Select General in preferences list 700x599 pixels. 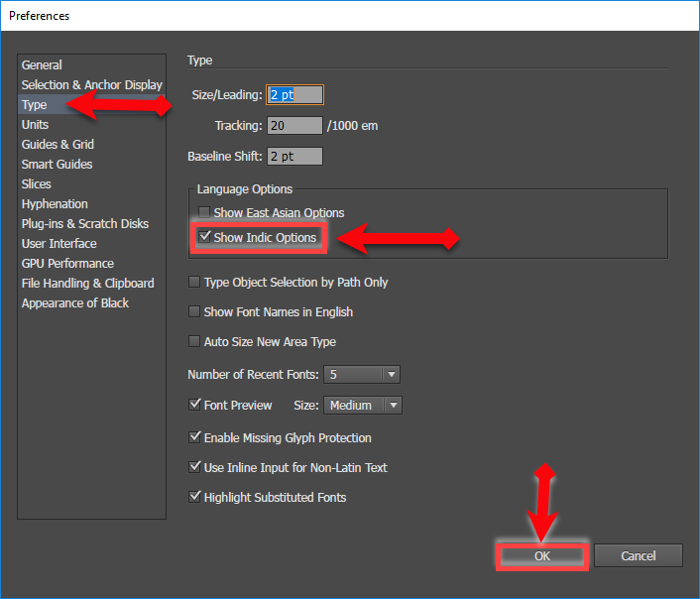[x=42, y=65]
